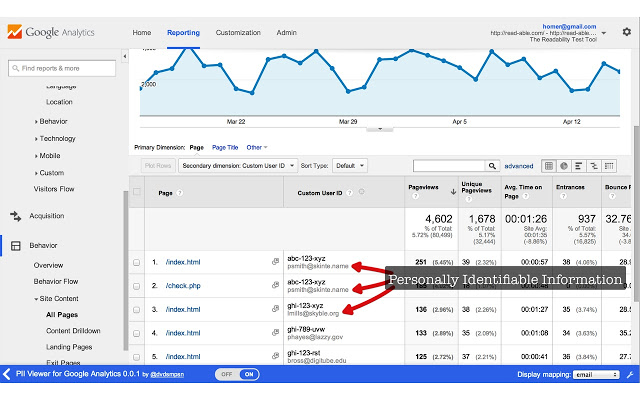
Task: Click the Unique Pageviews help icon
Action: (x=469, y=199)
